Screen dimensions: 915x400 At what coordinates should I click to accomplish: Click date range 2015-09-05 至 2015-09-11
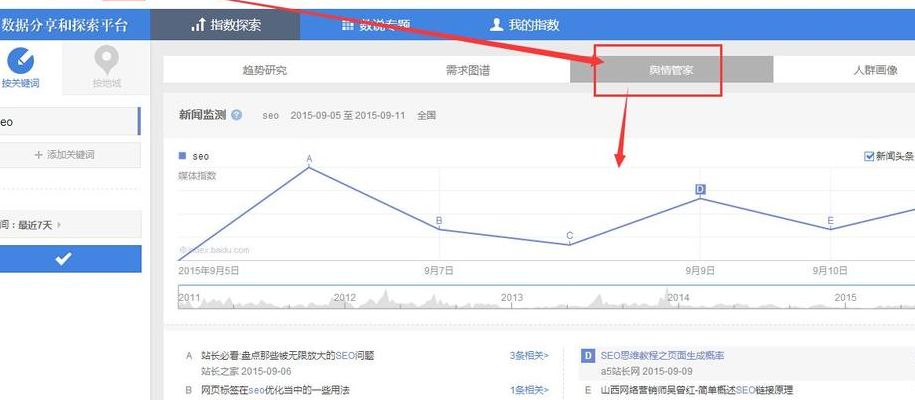pyautogui.click(x=347, y=115)
